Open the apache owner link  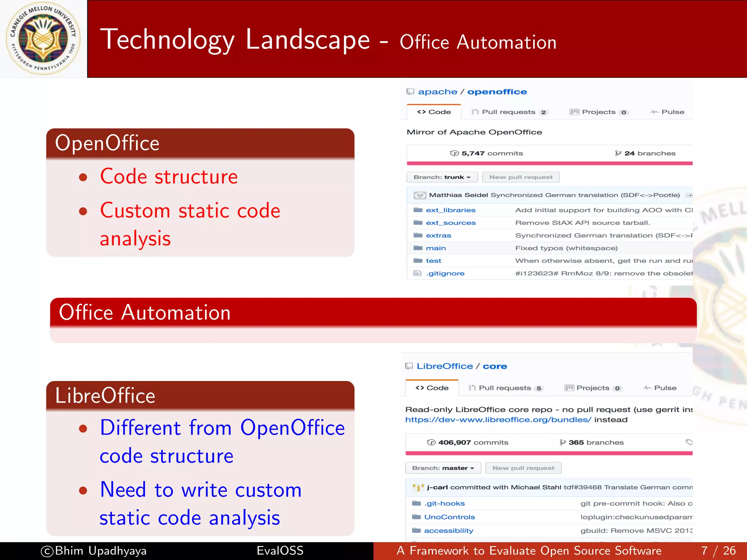[x=437, y=92]
